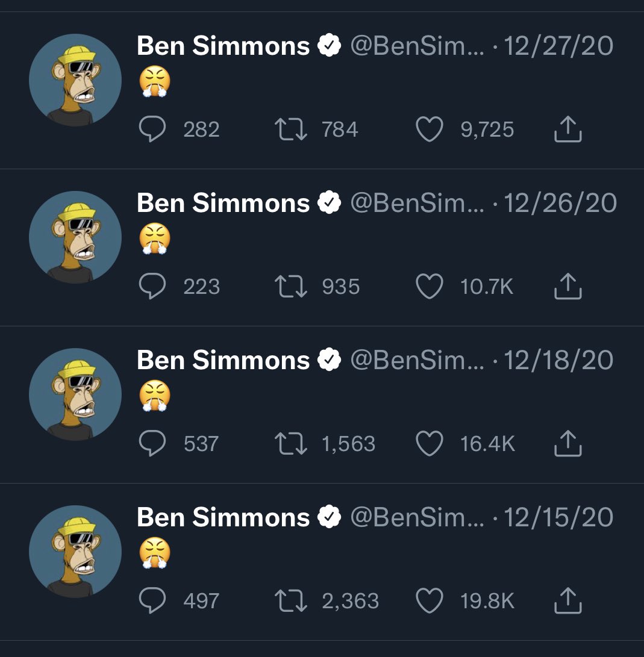This screenshot has height=657, width=644.
Task: Share the 12/15/20 tweet
Action: click(x=567, y=601)
